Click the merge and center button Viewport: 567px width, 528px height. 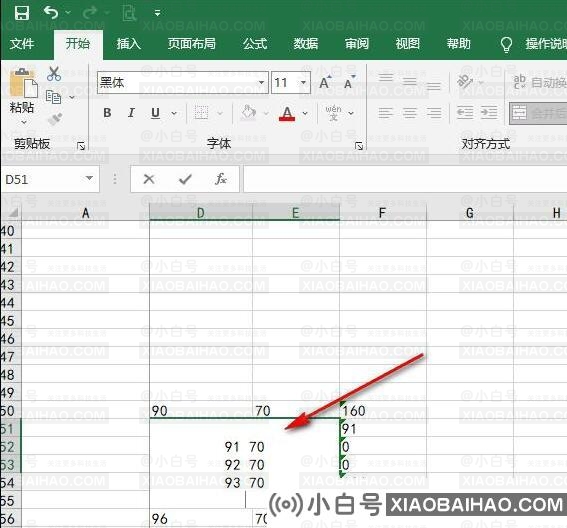click(x=538, y=113)
